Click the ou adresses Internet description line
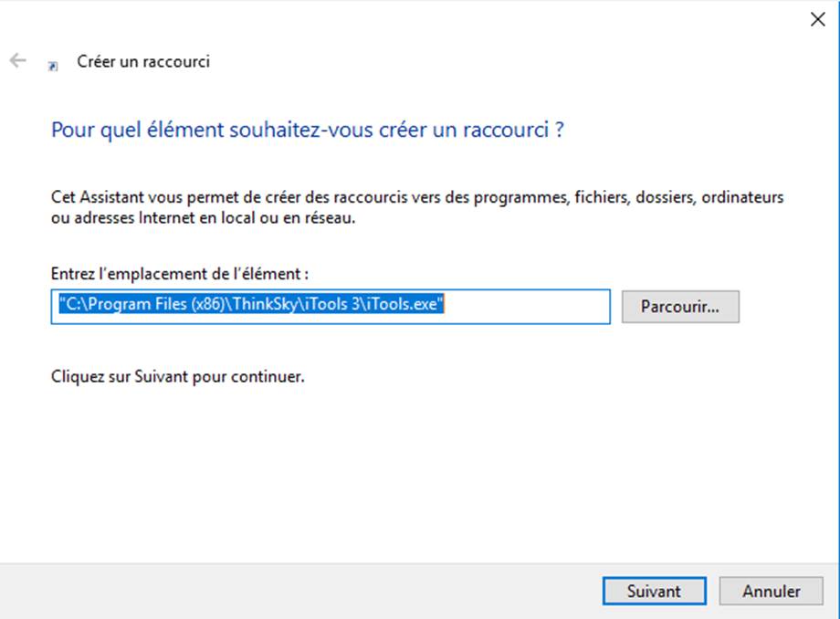The image size is (840, 619). 203,218
